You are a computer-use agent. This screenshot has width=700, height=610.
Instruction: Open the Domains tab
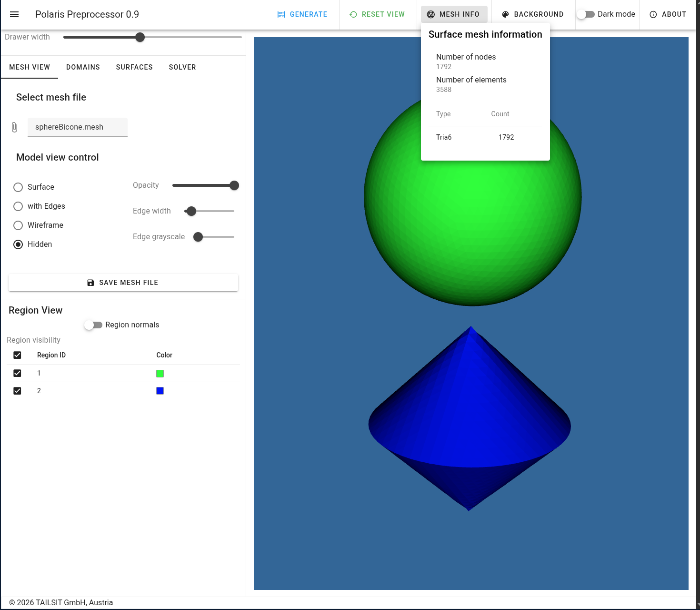(x=83, y=67)
